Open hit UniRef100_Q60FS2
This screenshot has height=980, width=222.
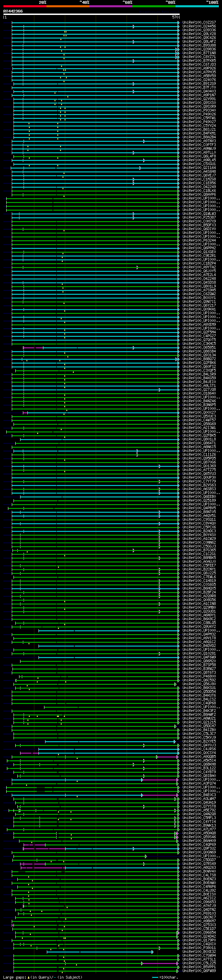(x=199, y=366)
